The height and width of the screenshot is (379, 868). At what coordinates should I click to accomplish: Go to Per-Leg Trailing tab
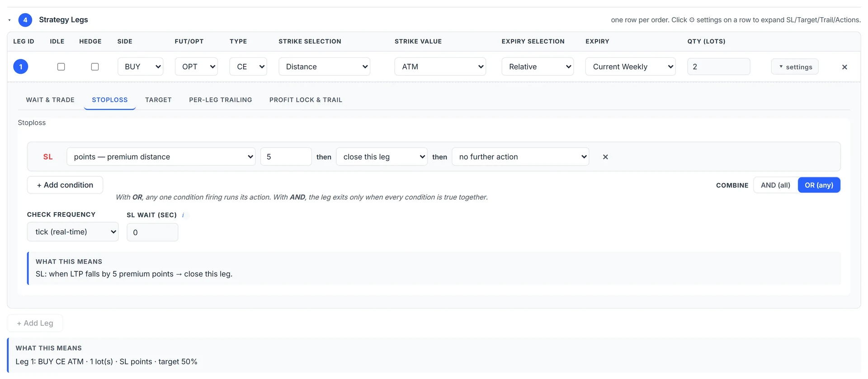click(221, 100)
